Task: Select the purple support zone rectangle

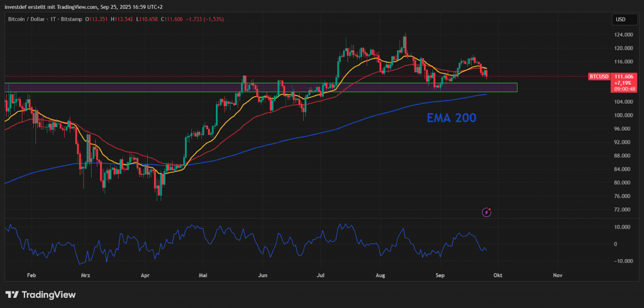Action: coord(260,87)
